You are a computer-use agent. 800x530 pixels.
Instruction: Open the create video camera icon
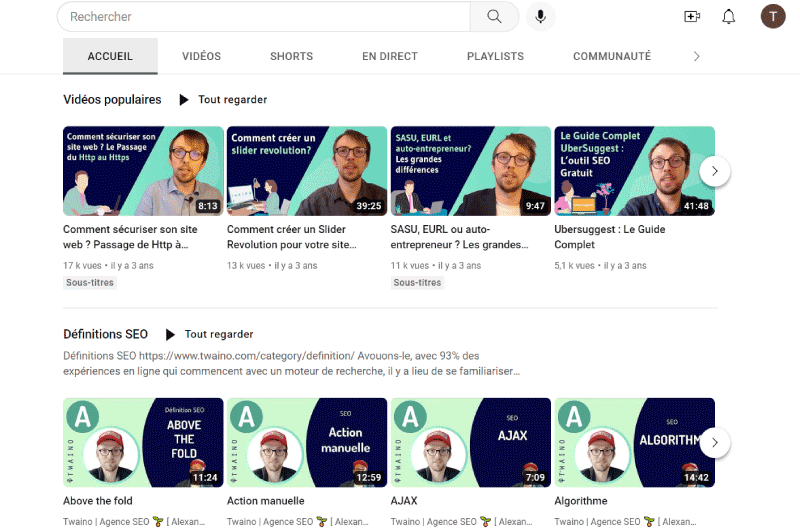coord(692,17)
